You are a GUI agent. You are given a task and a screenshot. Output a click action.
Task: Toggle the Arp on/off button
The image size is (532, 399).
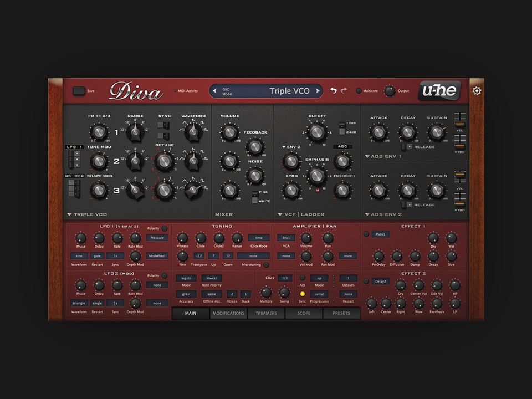click(303, 278)
